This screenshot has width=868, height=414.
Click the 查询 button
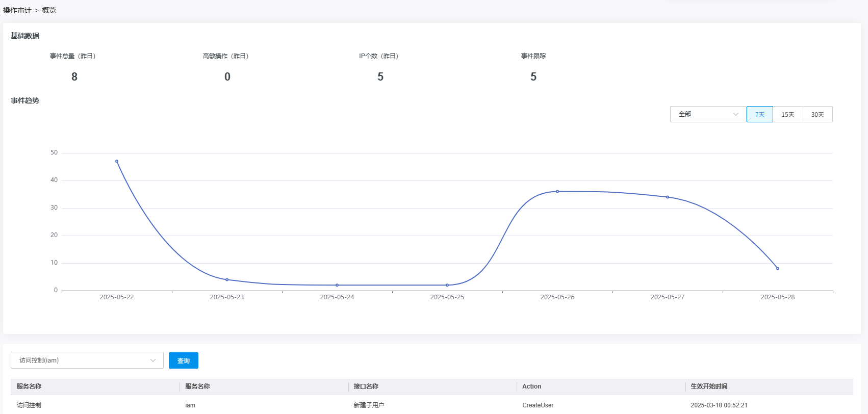coord(184,360)
